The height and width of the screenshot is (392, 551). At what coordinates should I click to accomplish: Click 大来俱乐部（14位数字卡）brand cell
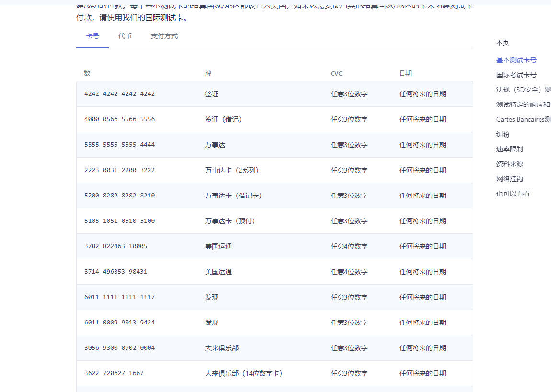[244, 373]
